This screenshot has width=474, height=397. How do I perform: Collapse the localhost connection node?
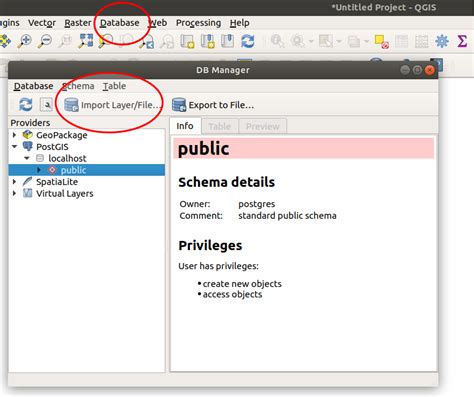tap(27, 158)
